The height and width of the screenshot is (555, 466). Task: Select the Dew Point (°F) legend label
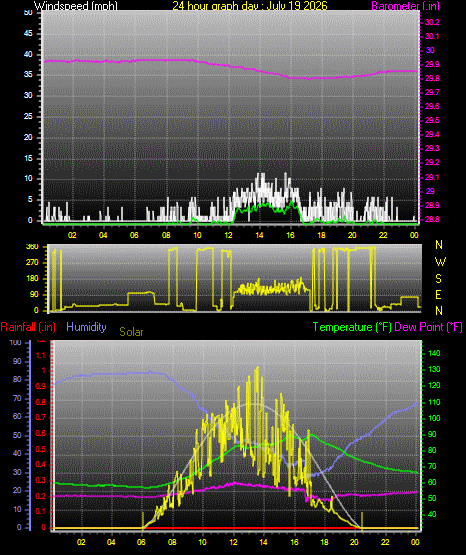[428, 327]
